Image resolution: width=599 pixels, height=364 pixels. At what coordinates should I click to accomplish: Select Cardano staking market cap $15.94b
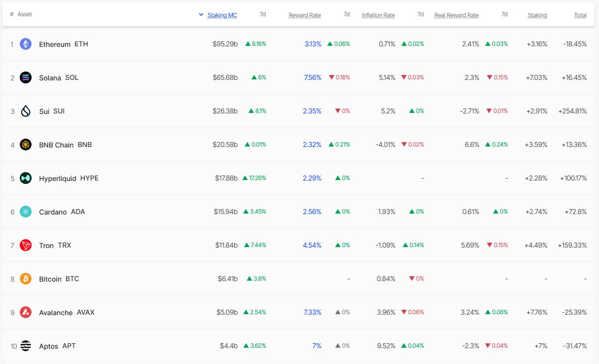pyautogui.click(x=226, y=212)
